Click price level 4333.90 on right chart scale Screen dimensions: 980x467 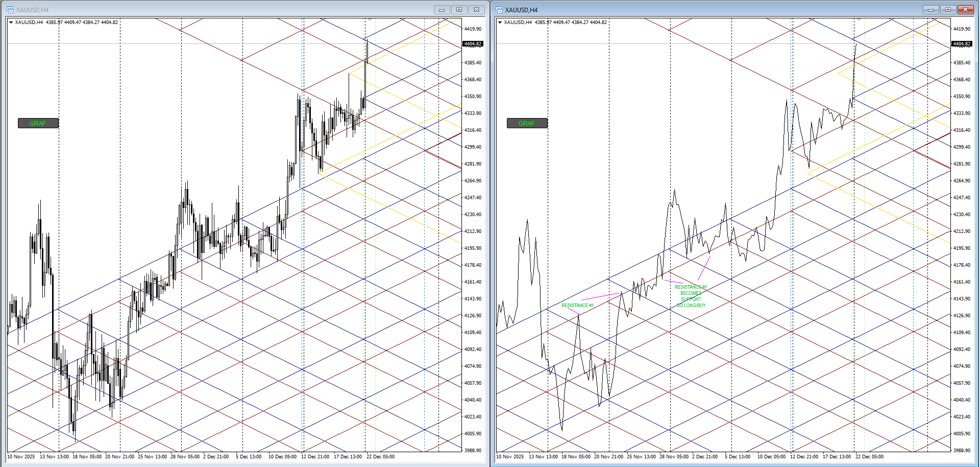coord(962,113)
